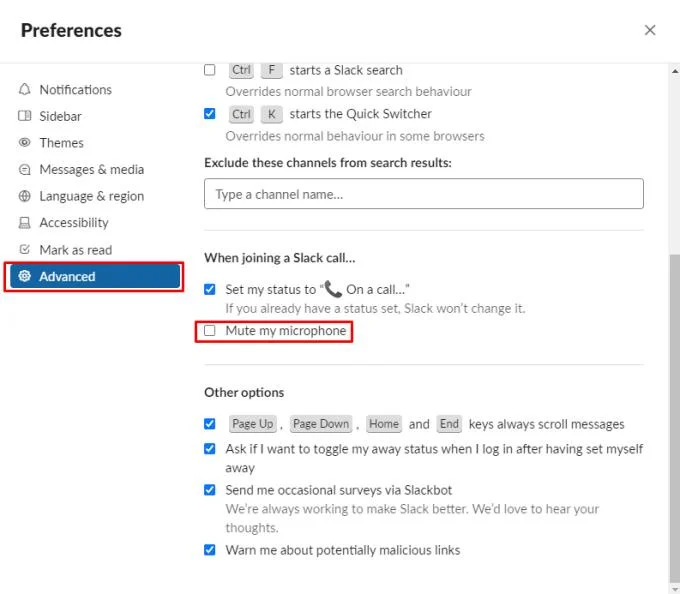Uncheck Set my status to On a call
Viewport: 680px width, 594px height.
(209, 289)
